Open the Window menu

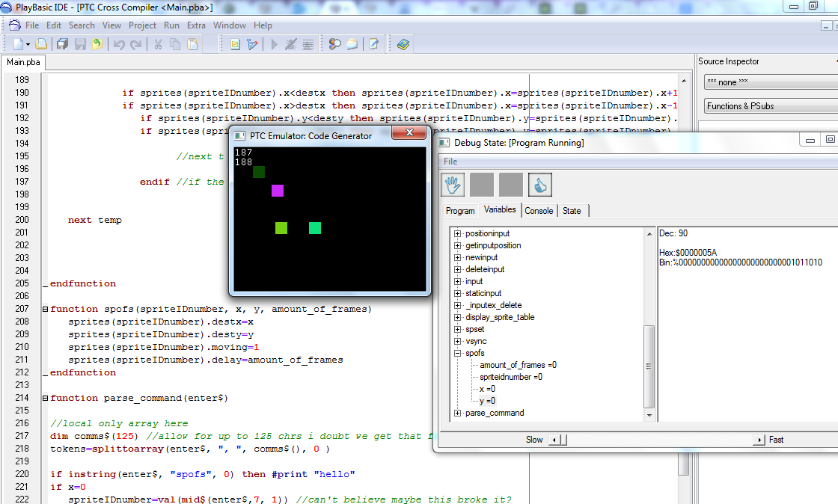pos(229,25)
